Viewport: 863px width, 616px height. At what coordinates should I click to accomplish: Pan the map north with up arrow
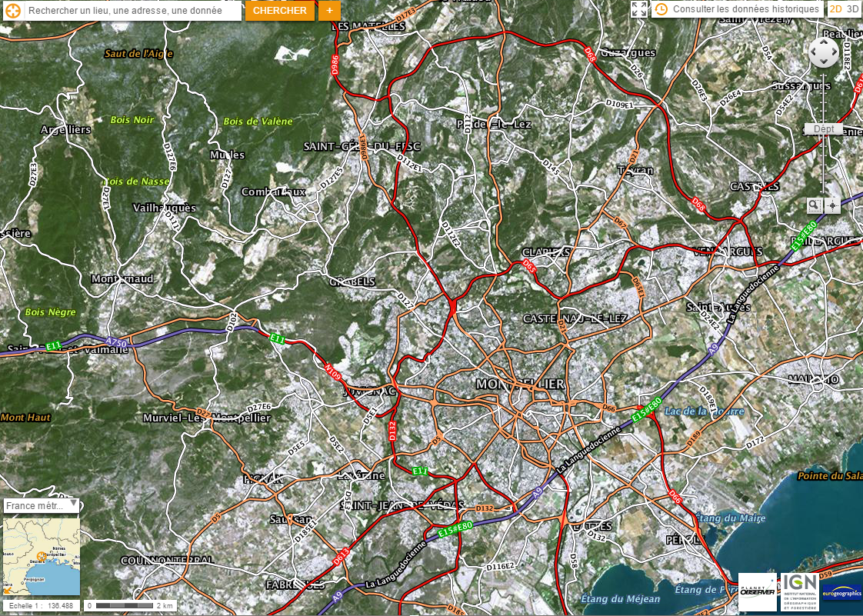click(x=824, y=43)
